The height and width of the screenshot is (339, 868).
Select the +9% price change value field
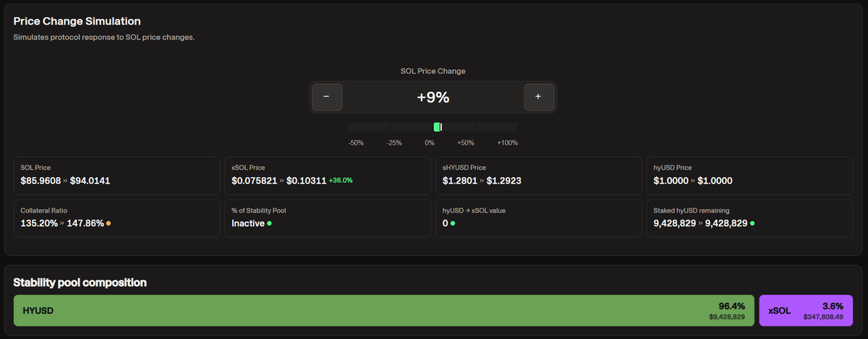click(x=433, y=97)
